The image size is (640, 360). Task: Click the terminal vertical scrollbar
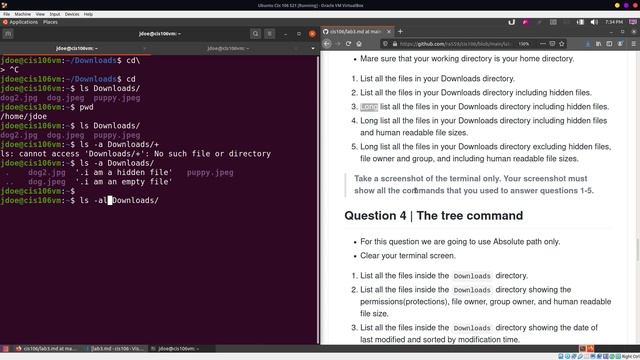[318, 199]
